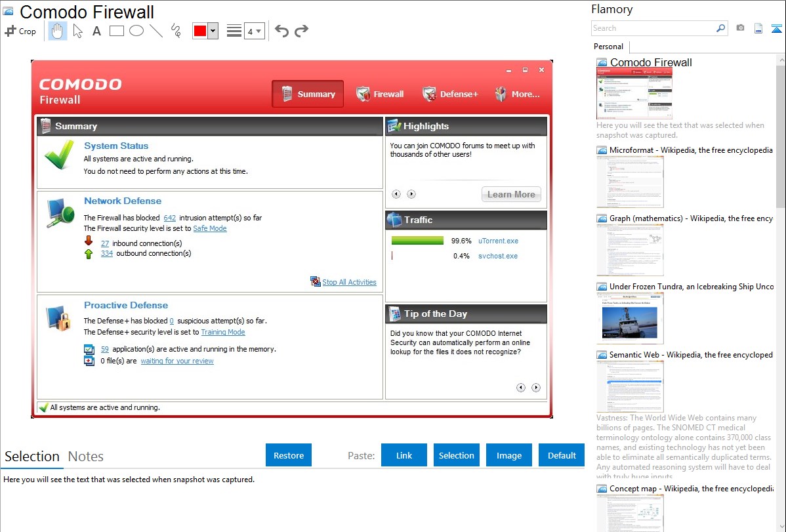Viewport: 786px width, 532px height.
Task: Choose the straight line tool
Action: click(x=156, y=31)
